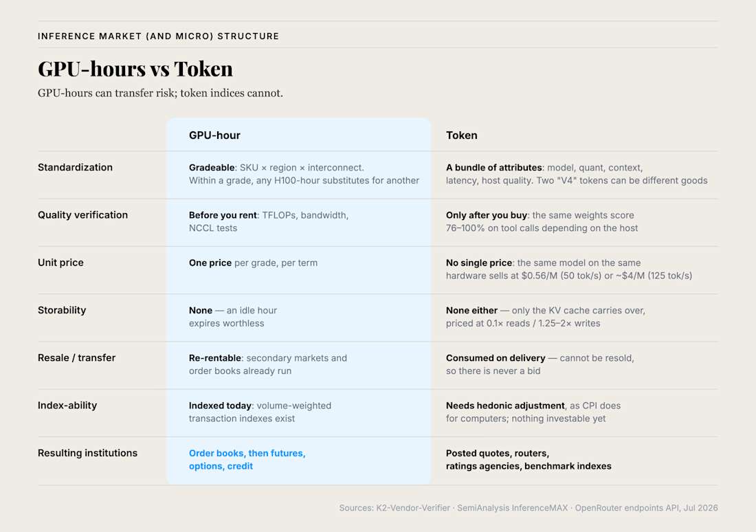Screen dimensions: 756x532
Task: Click 'One price per grade, per term'
Action: click(x=253, y=263)
